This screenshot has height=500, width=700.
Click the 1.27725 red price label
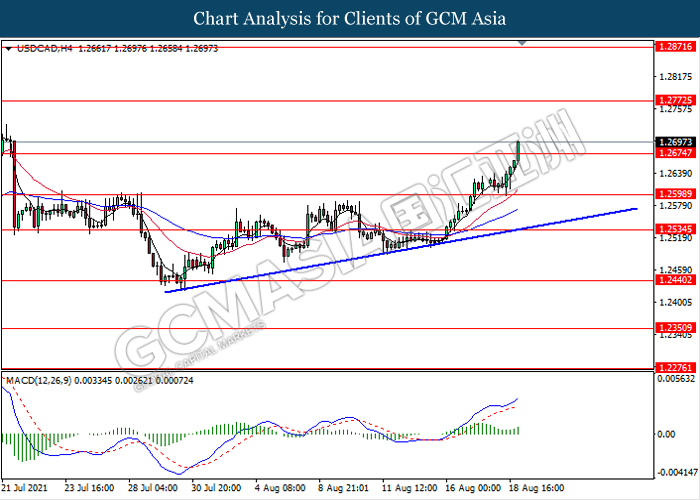[668, 100]
